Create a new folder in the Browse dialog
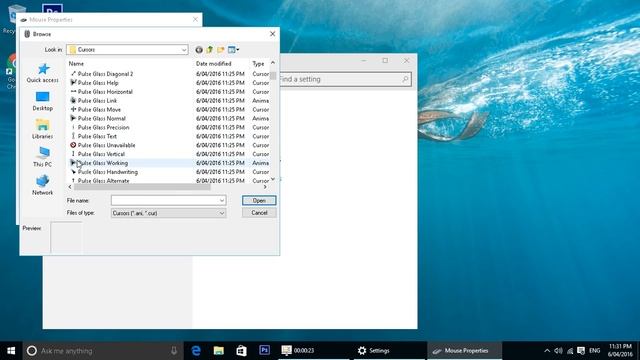The width and height of the screenshot is (640, 360). click(x=221, y=50)
